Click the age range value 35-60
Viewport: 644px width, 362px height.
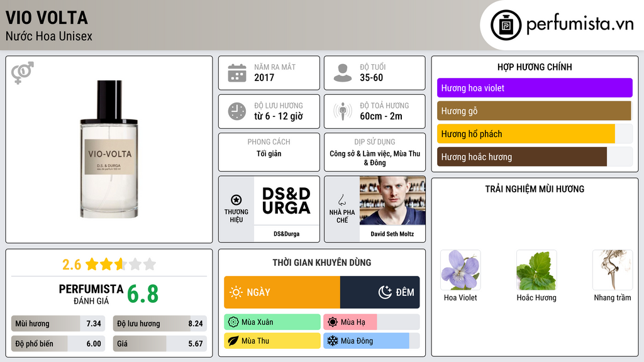pos(371,77)
